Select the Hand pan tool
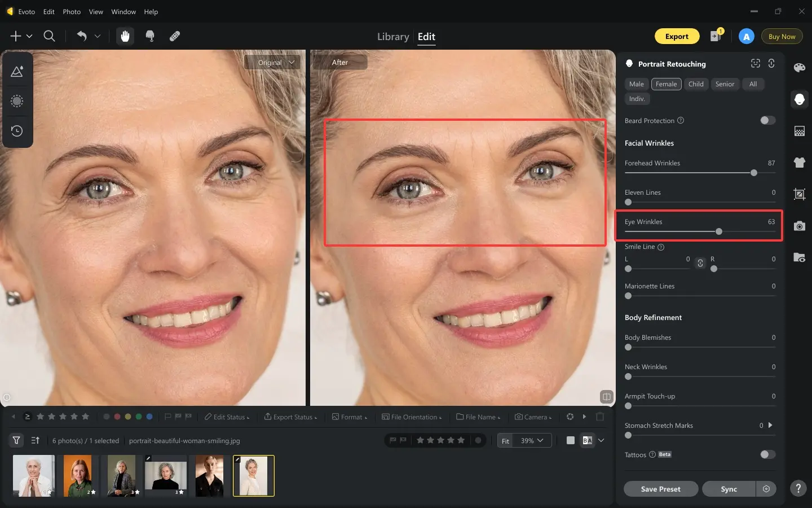Screen dimensions: 812x508 125,36
